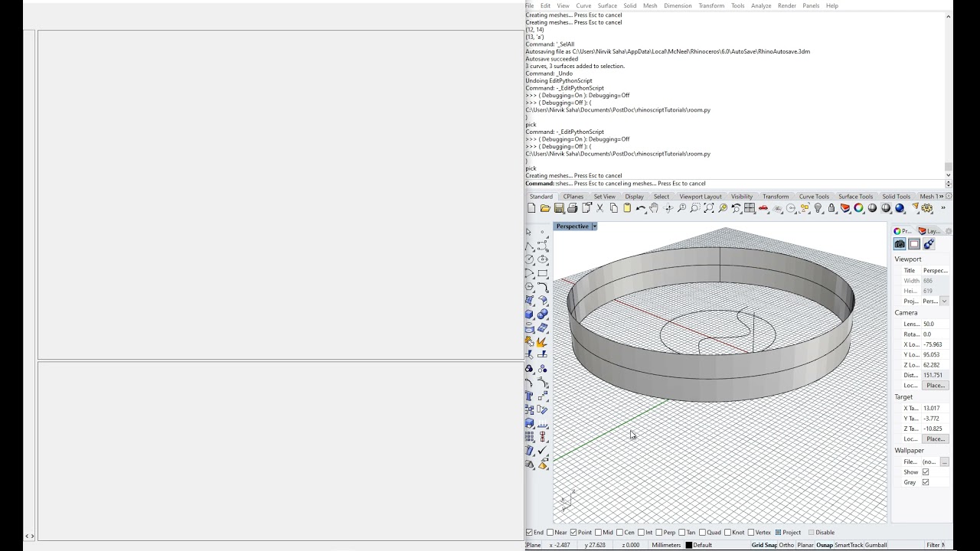The height and width of the screenshot is (551, 980).
Task: Toggle Gumball in the status bar
Action: pyautogui.click(x=876, y=545)
